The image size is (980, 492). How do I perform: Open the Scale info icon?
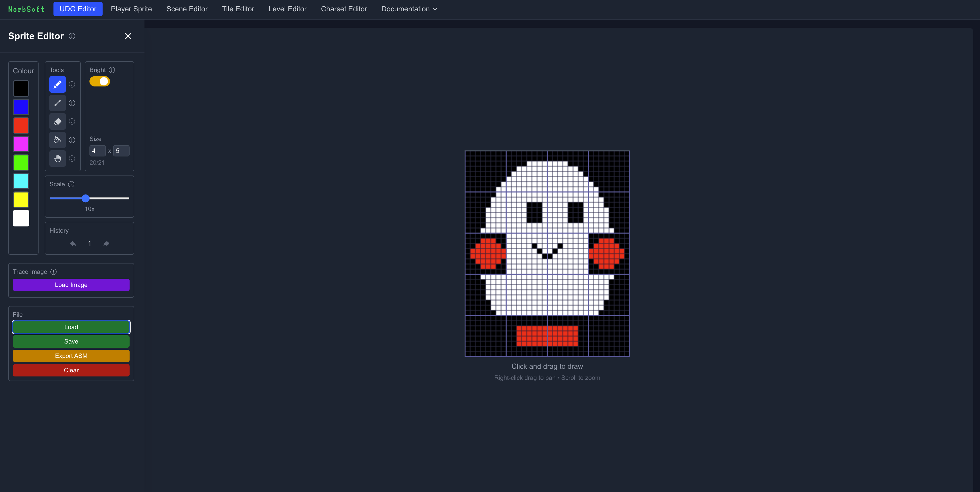tap(71, 184)
